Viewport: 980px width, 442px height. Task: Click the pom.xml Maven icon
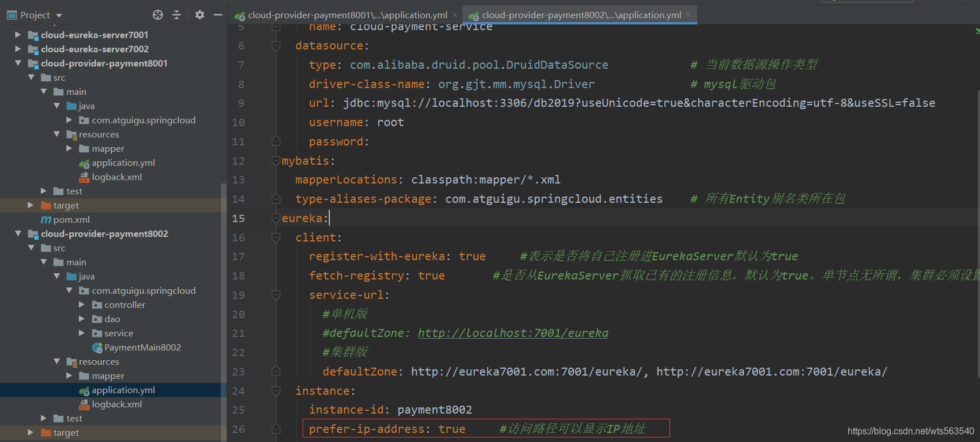click(x=46, y=220)
